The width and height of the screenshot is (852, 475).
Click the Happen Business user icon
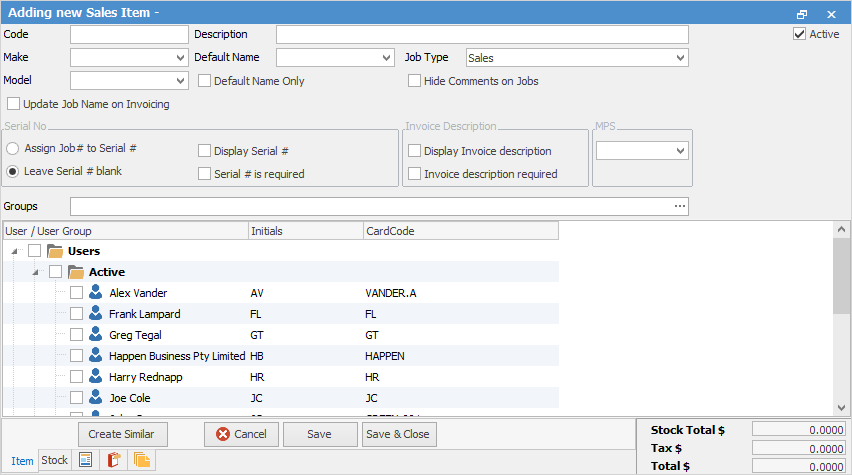[96, 355]
